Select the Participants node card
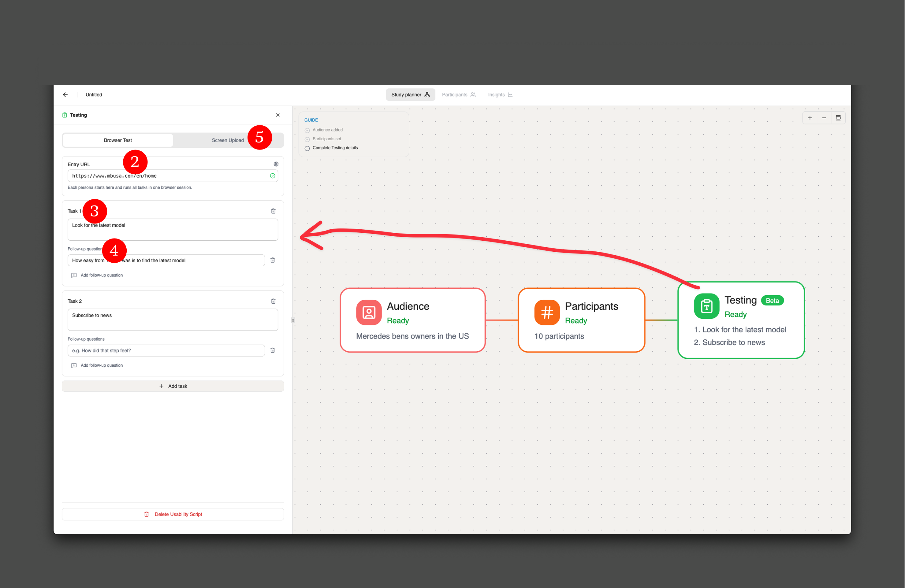905x588 pixels. pyautogui.click(x=581, y=320)
